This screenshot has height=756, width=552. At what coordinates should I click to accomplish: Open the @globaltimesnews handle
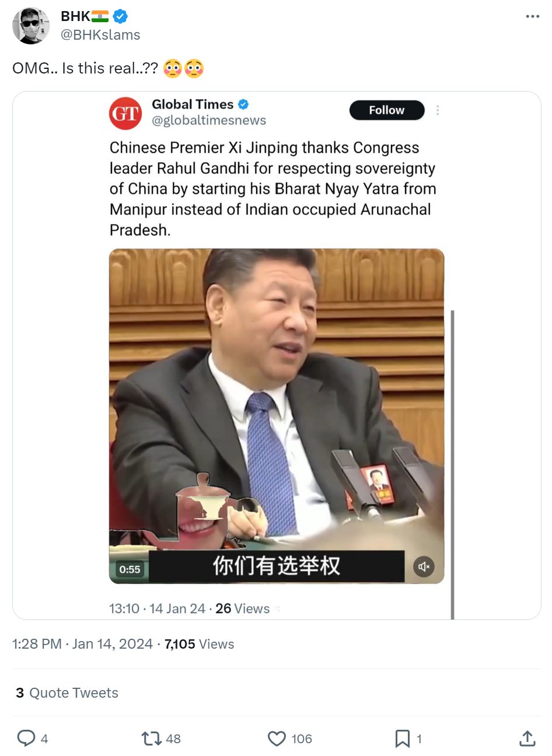(209, 120)
